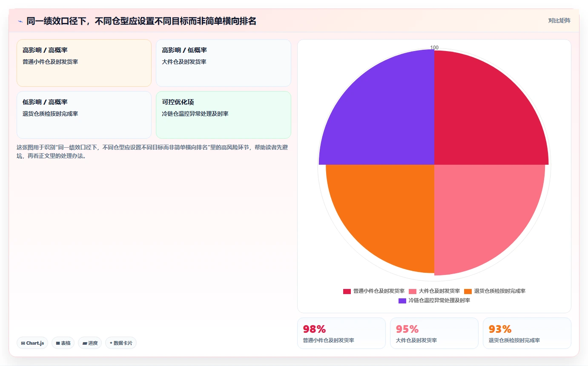Click the text 退货仓质检按时完成率 in matrix card
The width and height of the screenshot is (588, 366).
coord(50,114)
